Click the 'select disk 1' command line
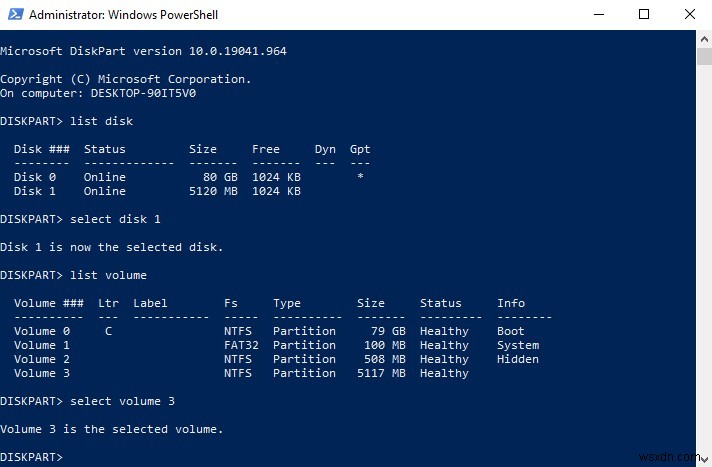Image resolution: width=712 pixels, height=467 pixels. pos(80,219)
